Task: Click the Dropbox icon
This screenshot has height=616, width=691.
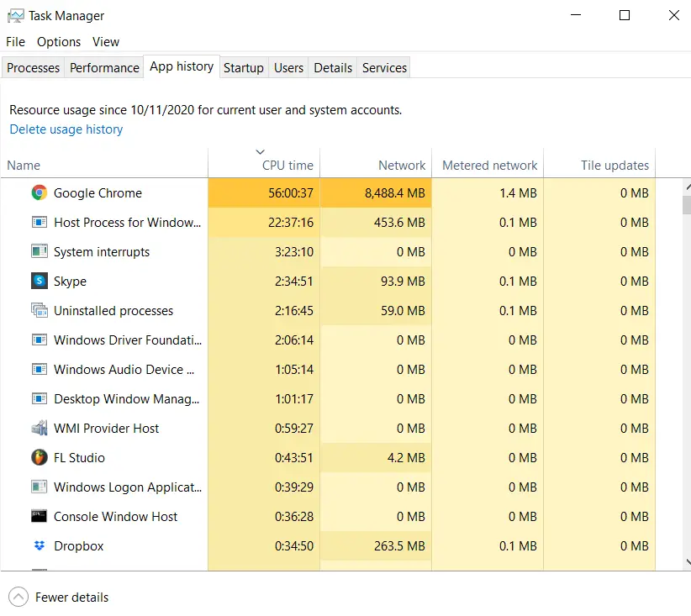Action: point(40,545)
